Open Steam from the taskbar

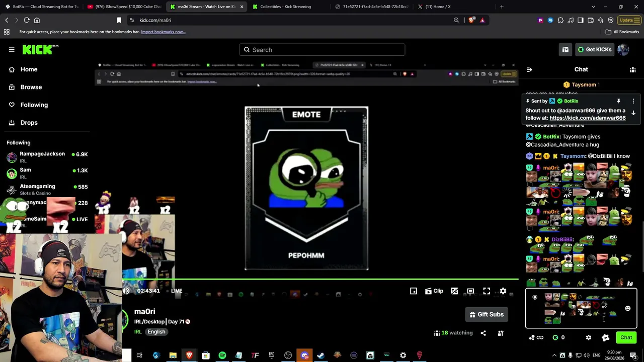pyautogui.click(x=320, y=355)
